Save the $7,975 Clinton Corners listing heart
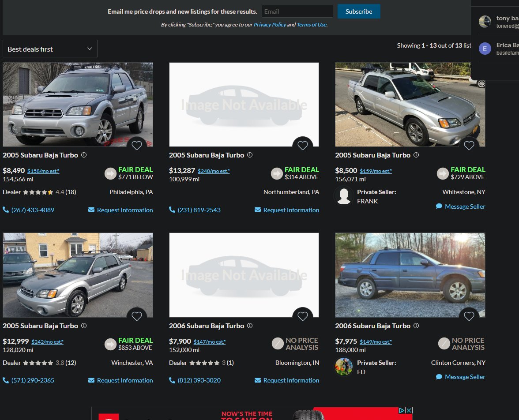This screenshot has height=420, width=519. click(x=469, y=316)
